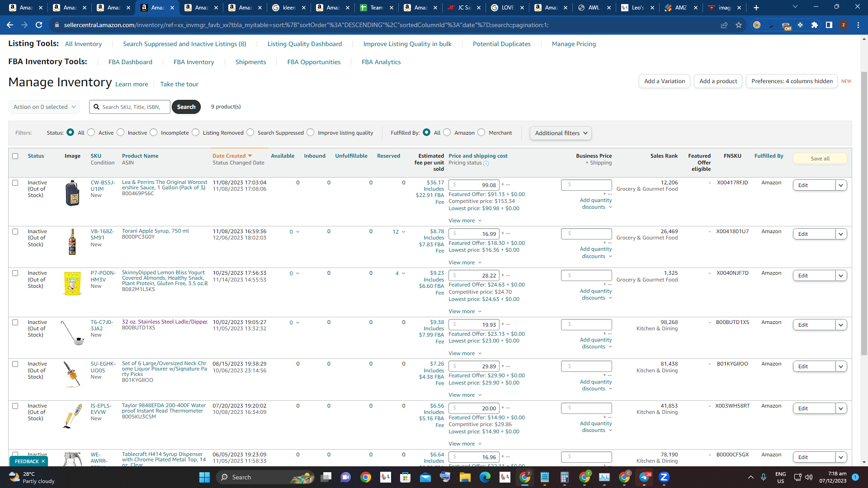Open the SkinnyDipped Lemon Bliss product thumbnail
The width and height of the screenshot is (868, 488).
[x=72, y=284]
